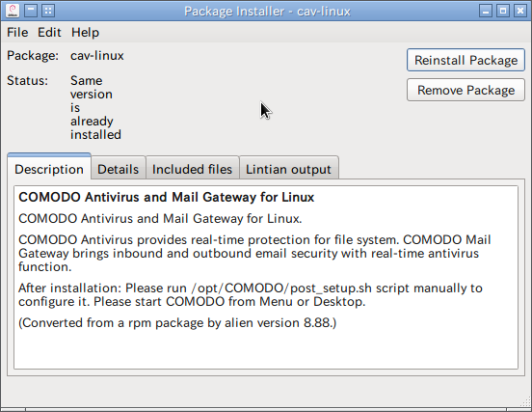
Task: Click the bold COMODO Antivirus heading line
Action: tap(166, 197)
